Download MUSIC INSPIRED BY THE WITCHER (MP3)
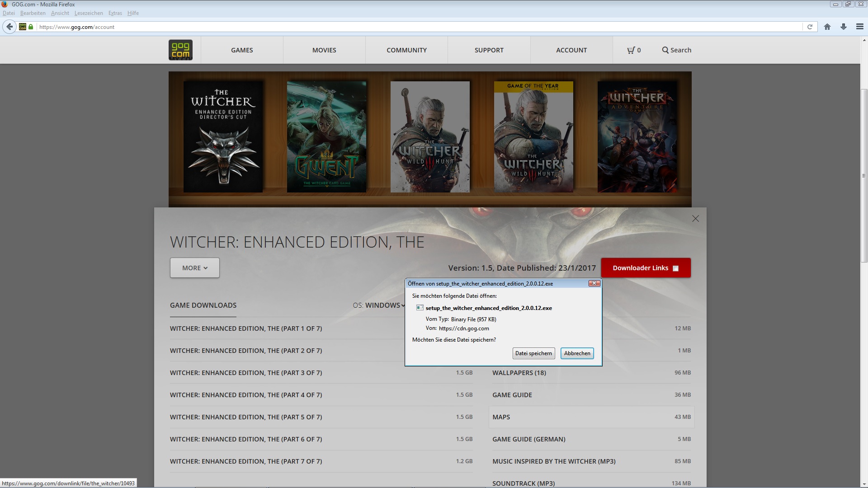The width and height of the screenshot is (868, 488). click(591, 461)
